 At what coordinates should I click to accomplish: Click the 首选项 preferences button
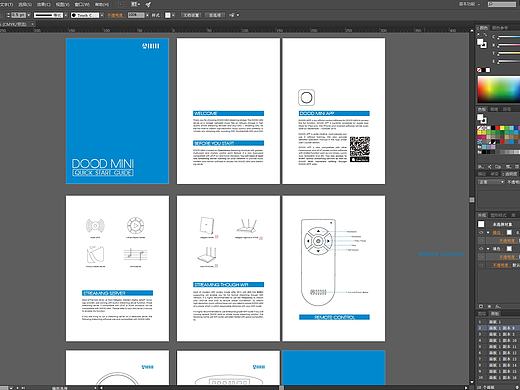pyautogui.click(x=215, y=15)
